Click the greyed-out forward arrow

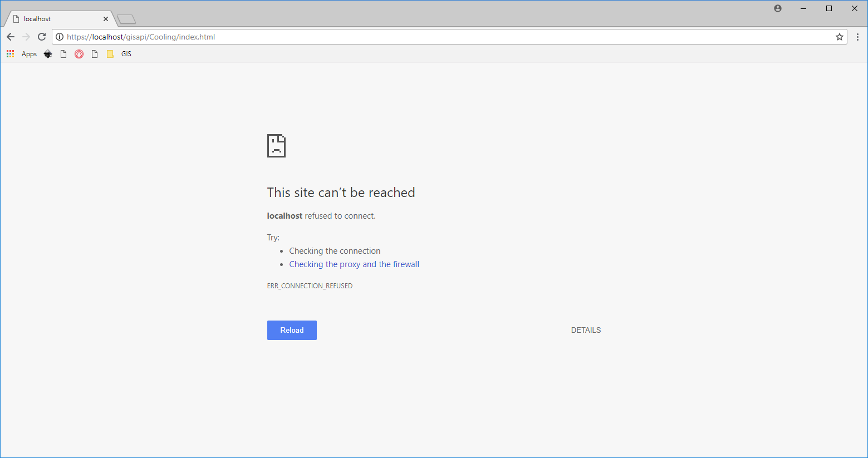tap(26, 37)
